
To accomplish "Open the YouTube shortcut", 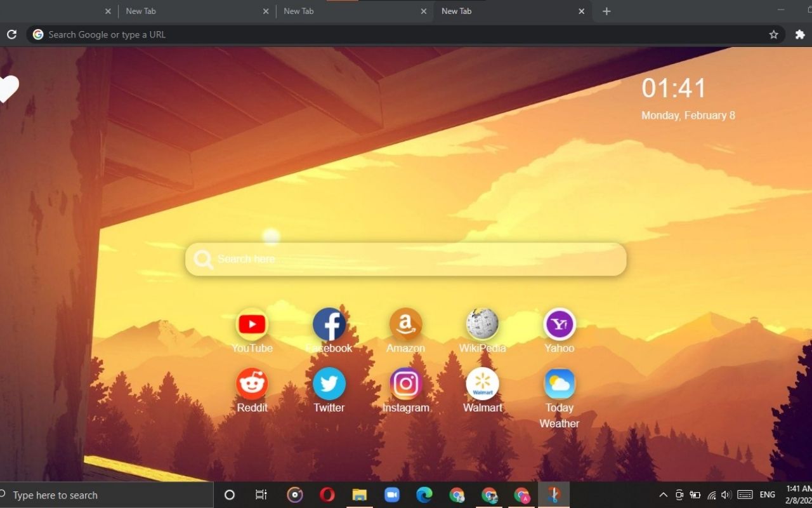I will point(252,324).
